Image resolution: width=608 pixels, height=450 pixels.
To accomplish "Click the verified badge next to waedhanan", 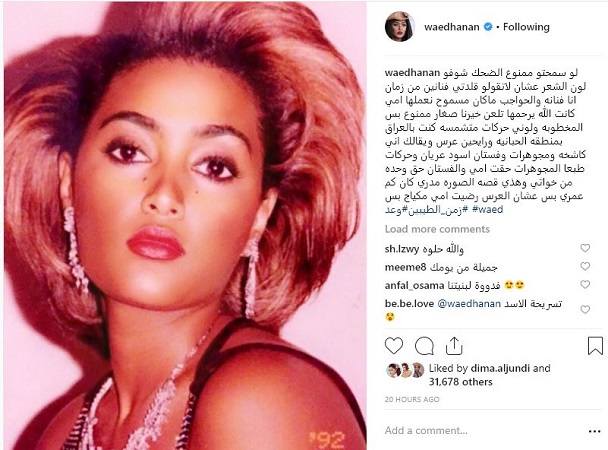I will click(x=489, y=27).
